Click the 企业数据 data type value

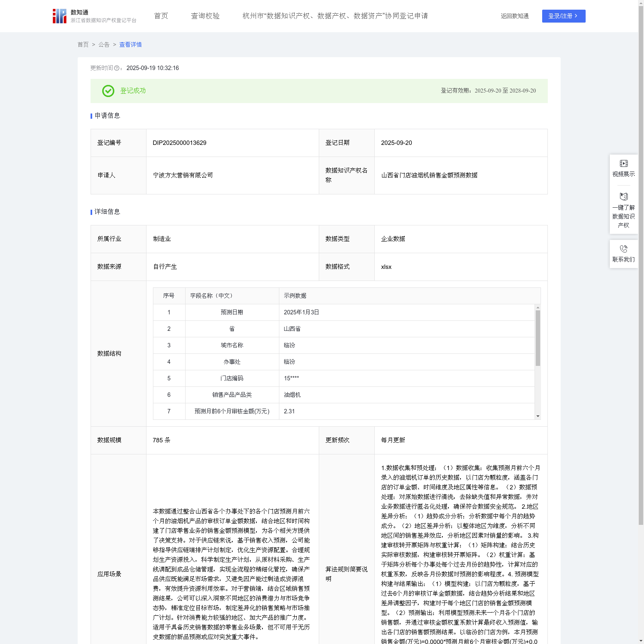[x=393, y=239]
